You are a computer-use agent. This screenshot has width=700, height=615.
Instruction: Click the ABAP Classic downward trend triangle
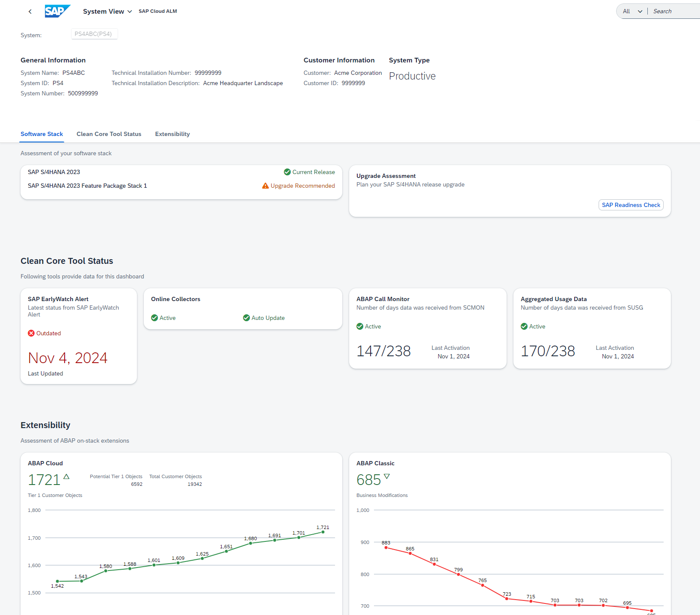387,476
